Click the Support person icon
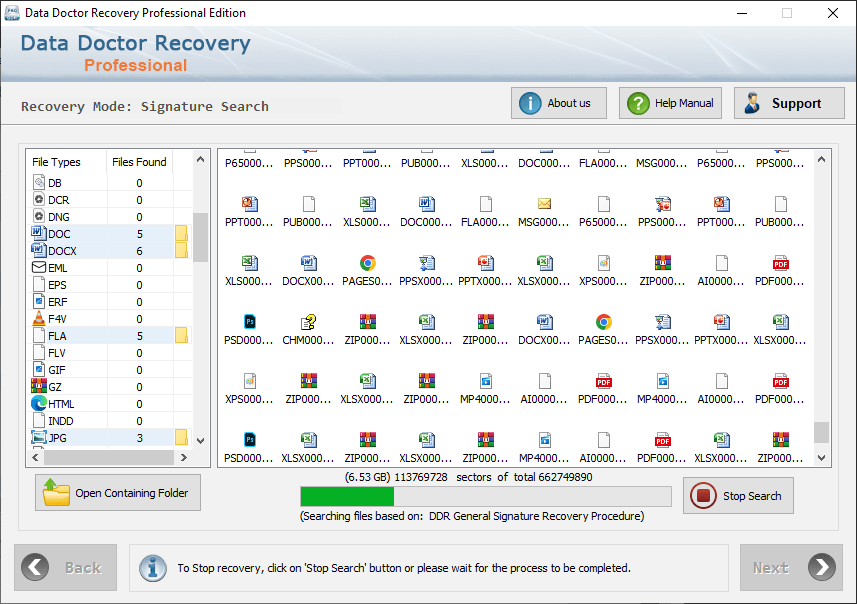Screen dimensions: 857x604 point(752,103)
